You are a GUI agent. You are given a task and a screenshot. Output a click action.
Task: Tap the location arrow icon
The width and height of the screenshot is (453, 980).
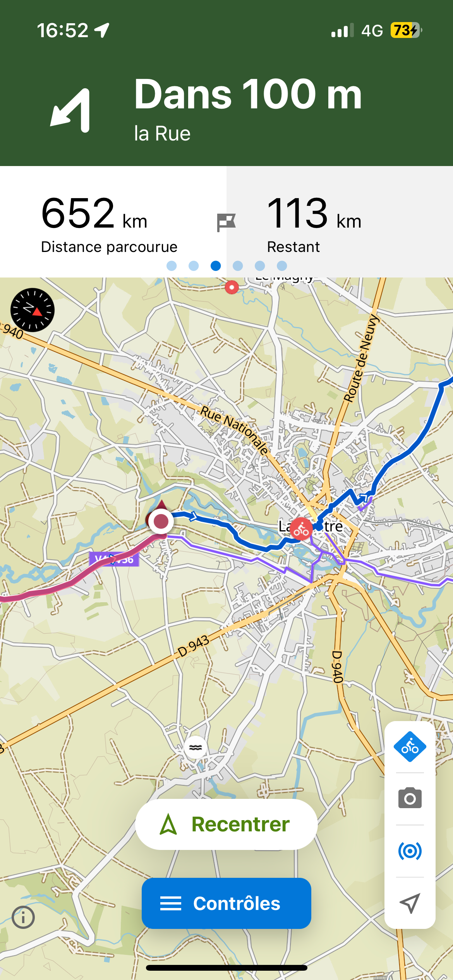[x=410, y=903]
